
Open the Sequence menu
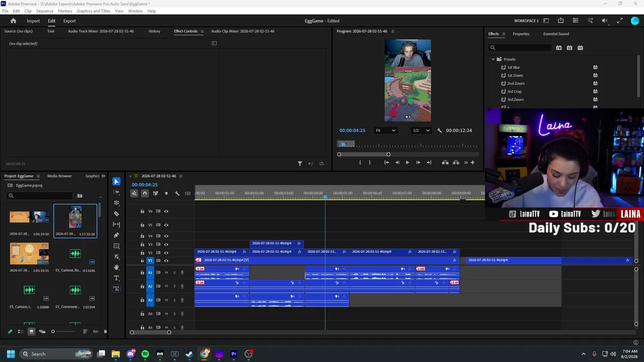45,11
